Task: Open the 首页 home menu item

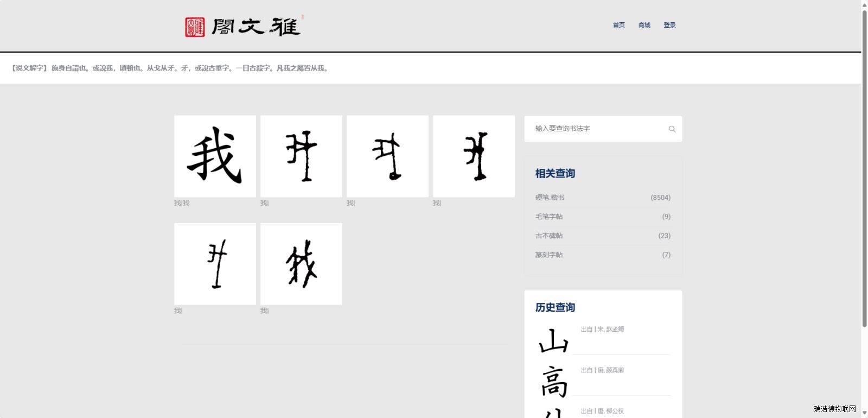Action: point(618,25)
